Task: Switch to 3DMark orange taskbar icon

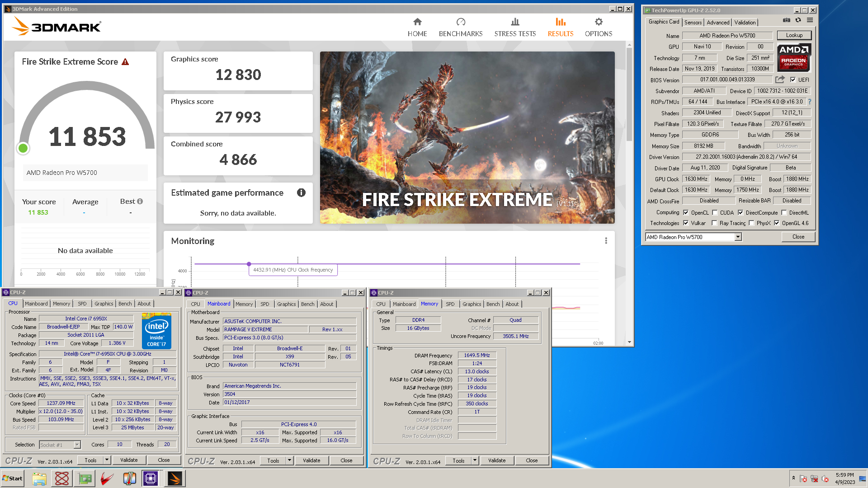Action: [x=175, y=479]
